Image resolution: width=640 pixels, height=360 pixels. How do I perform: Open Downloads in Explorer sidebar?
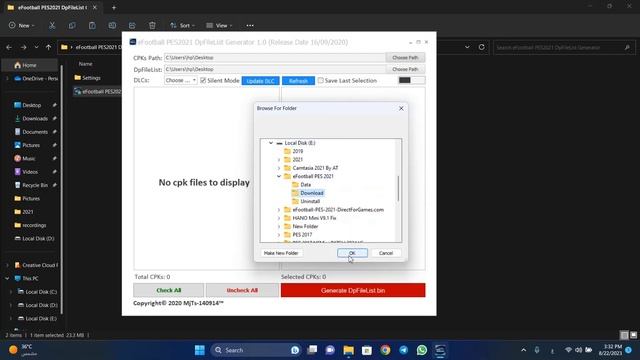35,118
